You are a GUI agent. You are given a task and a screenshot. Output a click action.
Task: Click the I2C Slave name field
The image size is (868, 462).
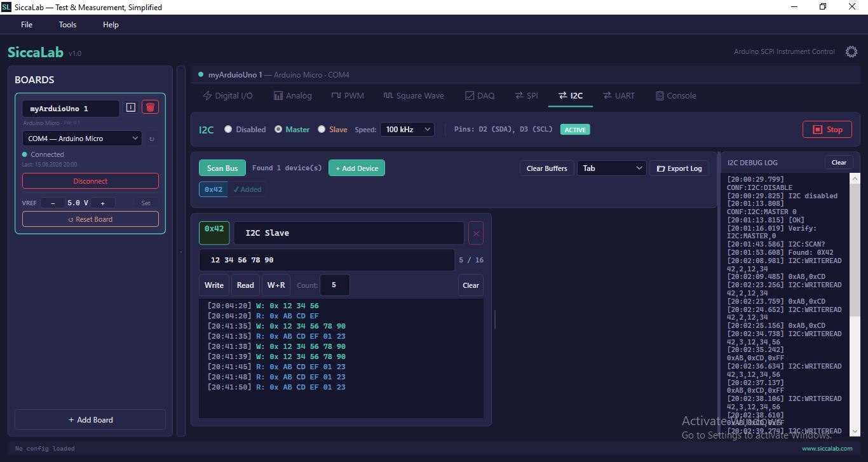pos(349,233)
